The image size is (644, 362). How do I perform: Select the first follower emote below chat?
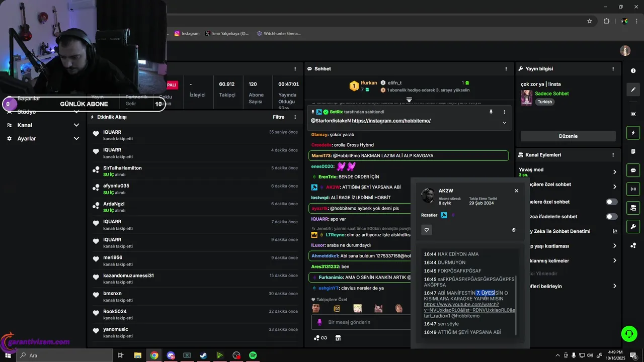click(x=315, y=308)
